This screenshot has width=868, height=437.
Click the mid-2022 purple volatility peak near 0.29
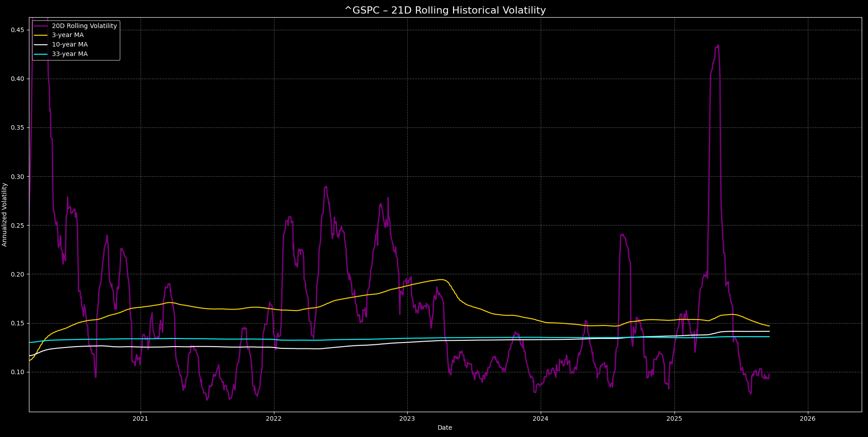[x=326, y=187]
